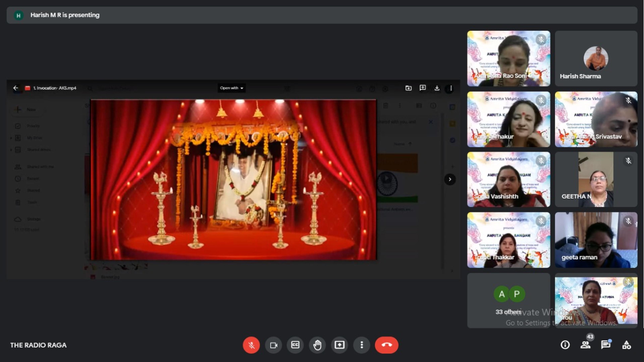Dismiss the shared-with-you notice via X

(431, 122)
